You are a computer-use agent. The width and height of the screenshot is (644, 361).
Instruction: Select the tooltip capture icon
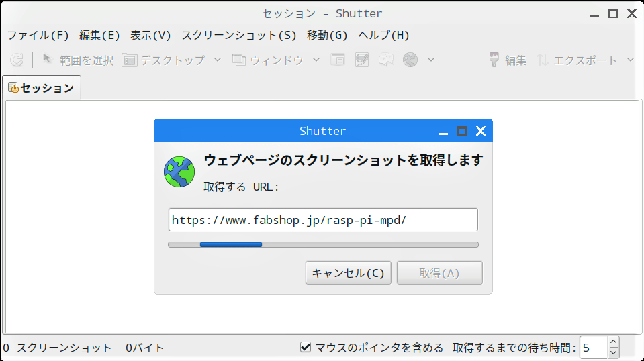pos(386,60)
